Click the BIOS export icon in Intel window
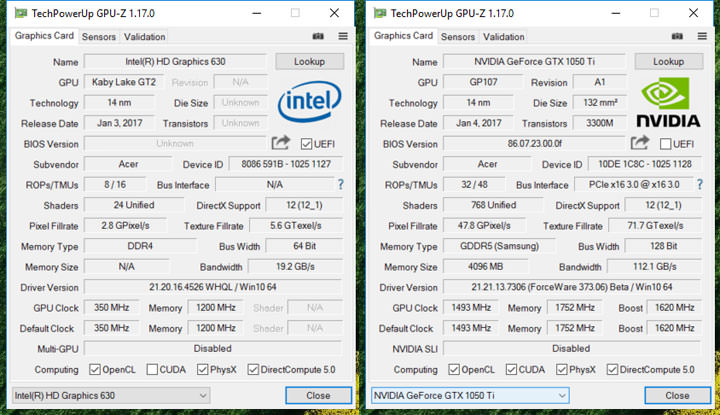This screenshot has height=415, width=720. point(281,144)
